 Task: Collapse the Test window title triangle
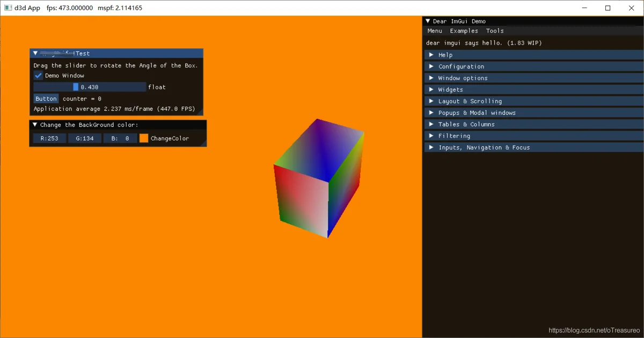(35, 53)
